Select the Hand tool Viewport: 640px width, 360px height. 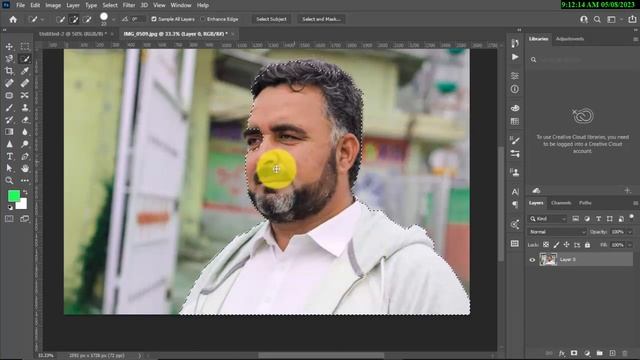(25, 168)
